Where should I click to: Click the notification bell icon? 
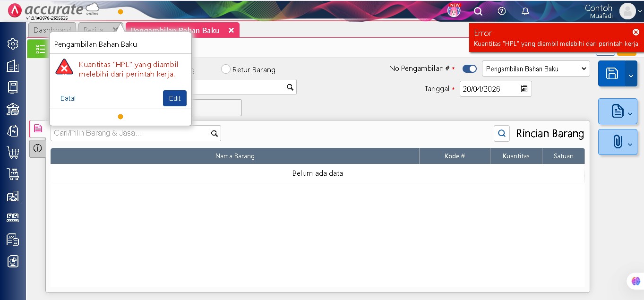(x=525, y=11)
